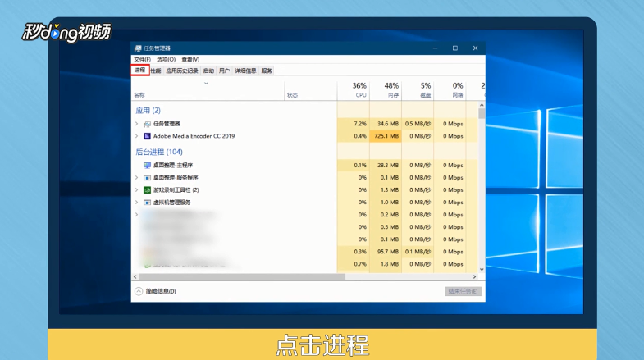Click the 应用 (2) group heading
The width and height of the screenshot is (644, 360).
click(x=148, y=111)
